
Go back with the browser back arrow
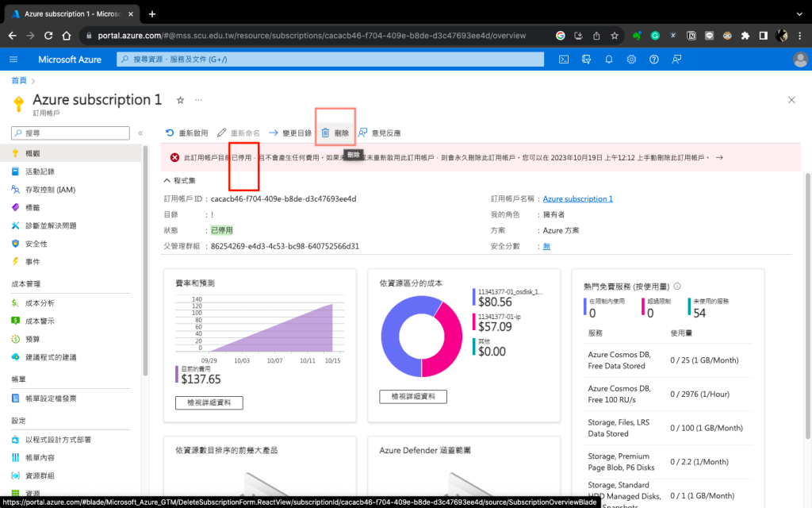(13, 35)
